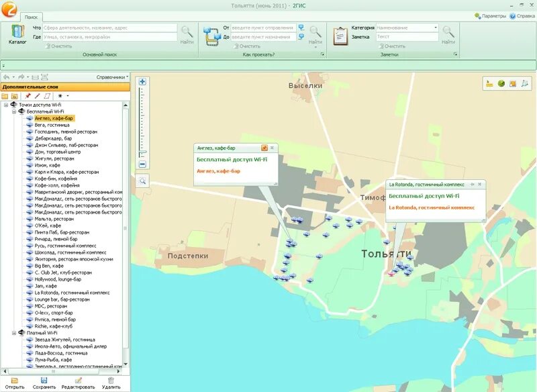537x392 pixels.
Task: Click the green radar icon on map toolbar
Action: (x=501, y=83)
